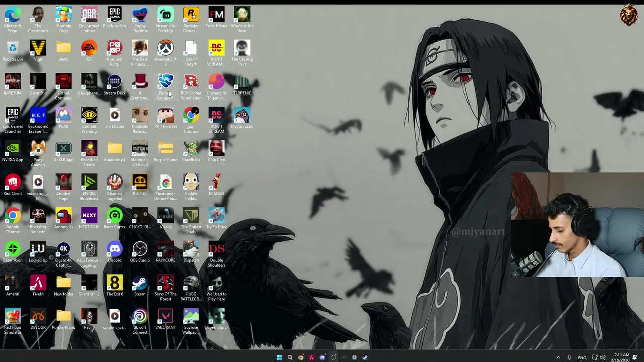Select the Try To Drive icon
The height and width of the screenshot is (362, 644).
click(x=216, y=219)
